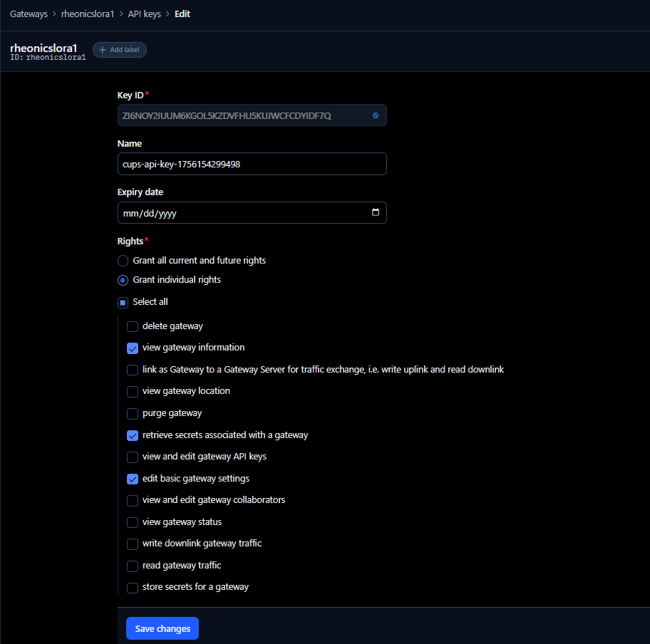Check store secrets for a gateway

click(133, 588)
